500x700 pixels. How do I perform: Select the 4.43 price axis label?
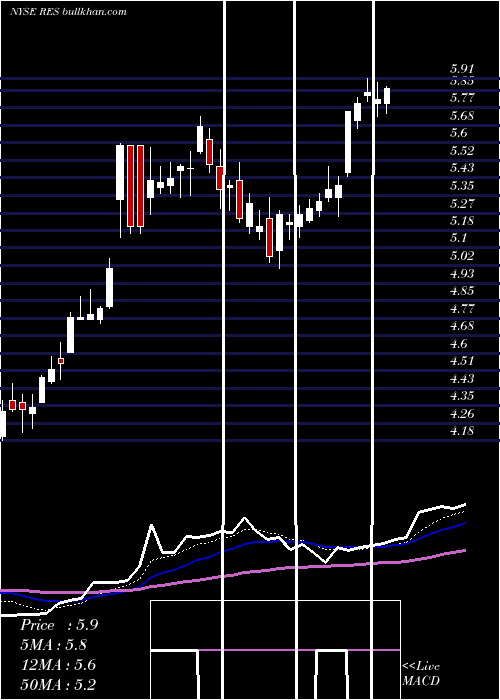point(462,379)
